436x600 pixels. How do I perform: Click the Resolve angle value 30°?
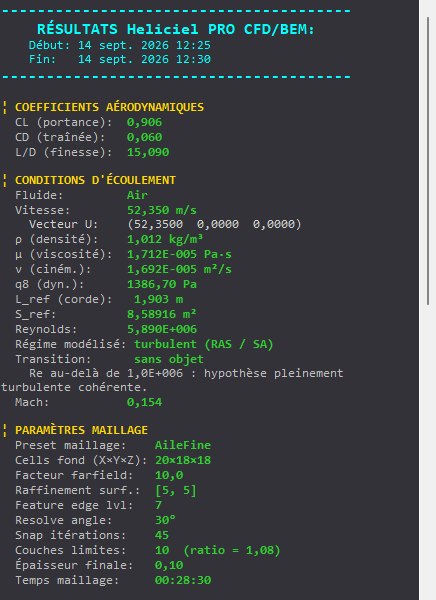tap(165, 520)
